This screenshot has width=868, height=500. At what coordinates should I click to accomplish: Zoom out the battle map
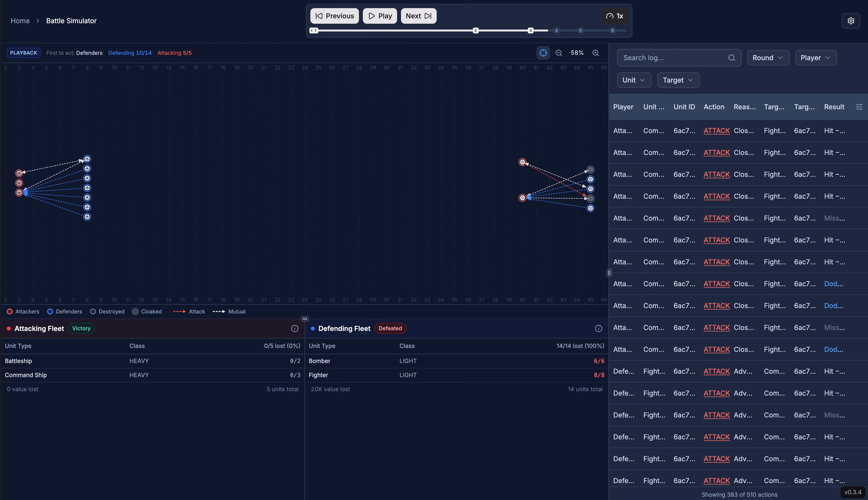558,53
